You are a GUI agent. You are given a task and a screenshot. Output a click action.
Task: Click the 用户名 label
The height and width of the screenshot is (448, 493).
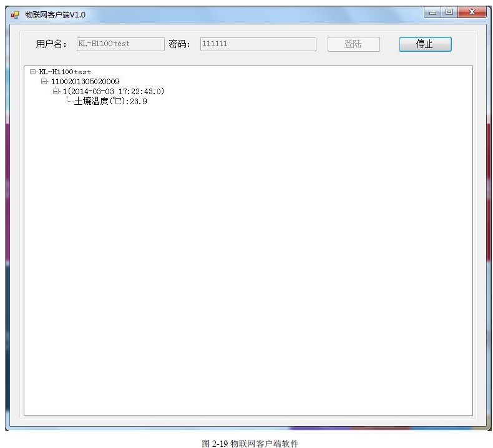51,44
